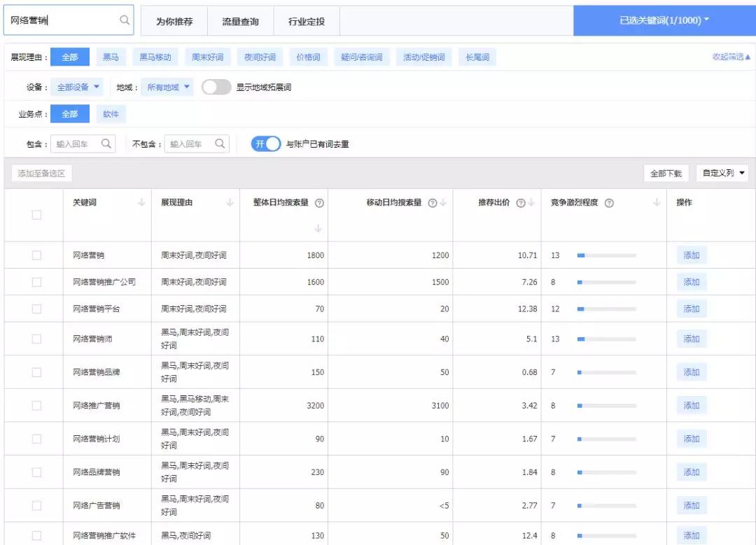Switch to the 流量查询 tab
This screenshot has width=756, height=545.
240,22
